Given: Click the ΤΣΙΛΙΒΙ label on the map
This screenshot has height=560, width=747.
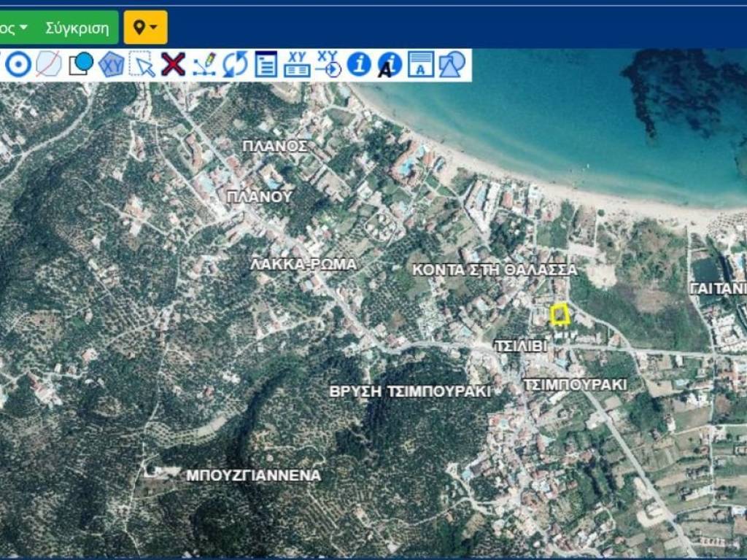Looking at the screenshot, I should pyautogui.click(x=520, y=346).
